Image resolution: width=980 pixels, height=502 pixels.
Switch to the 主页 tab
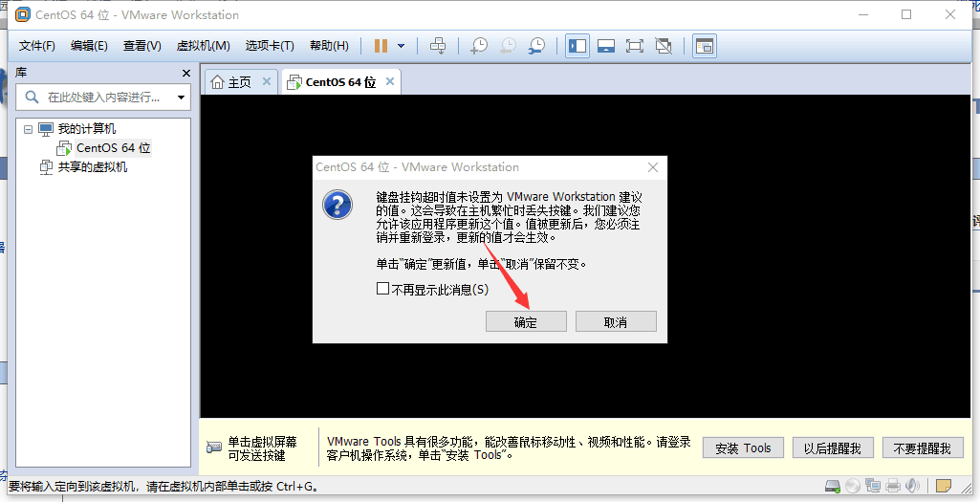(x=241, y=82)
